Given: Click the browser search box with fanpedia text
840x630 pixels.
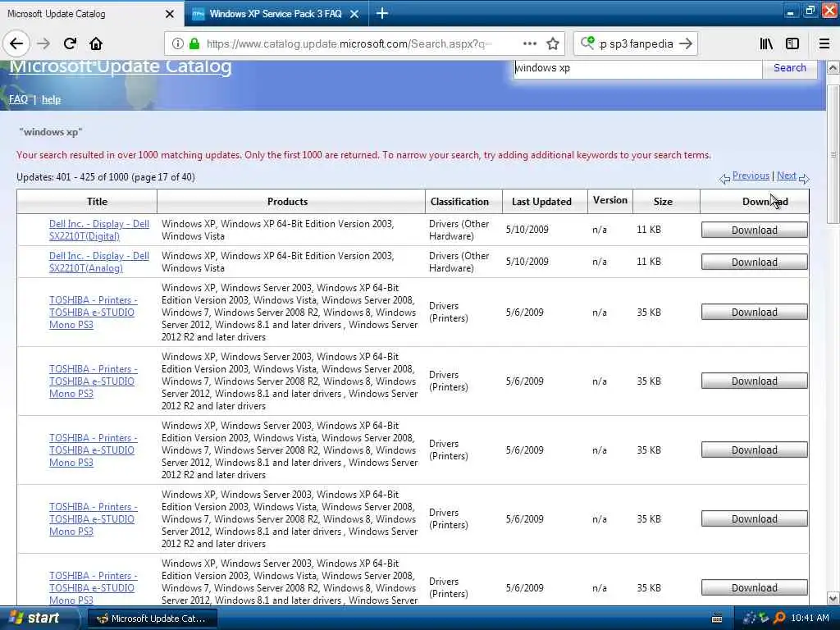Looking at the screenshot, I should pyautogui.click(x=636, y=43).
